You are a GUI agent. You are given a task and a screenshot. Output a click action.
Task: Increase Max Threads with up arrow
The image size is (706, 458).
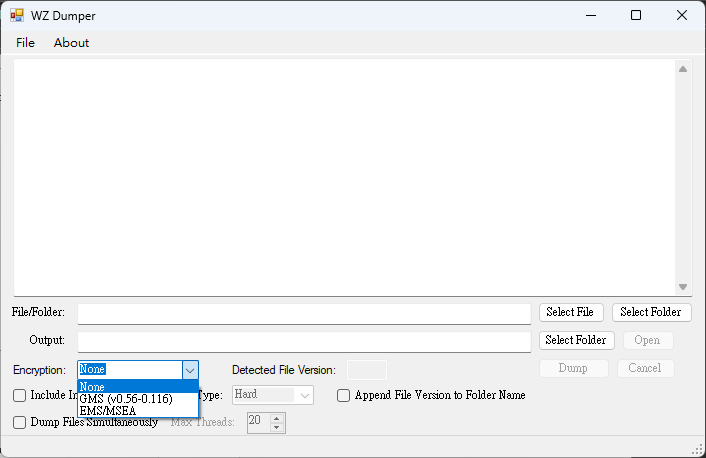tap(277, 419)
